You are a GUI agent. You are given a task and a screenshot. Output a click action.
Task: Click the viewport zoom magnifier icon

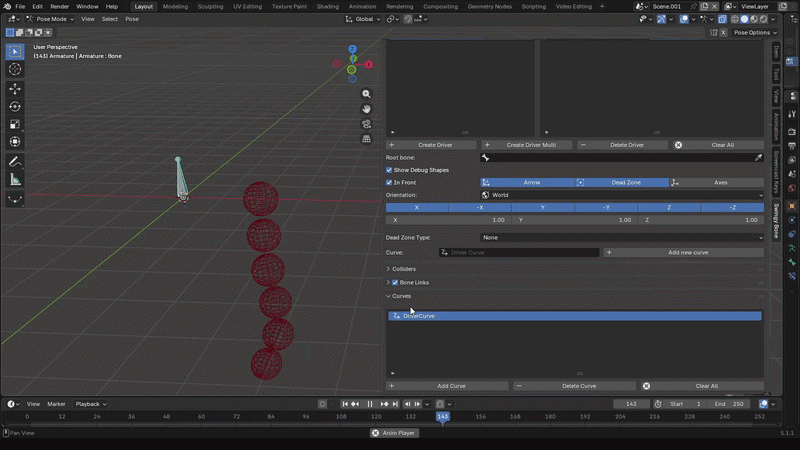point(366,94)
